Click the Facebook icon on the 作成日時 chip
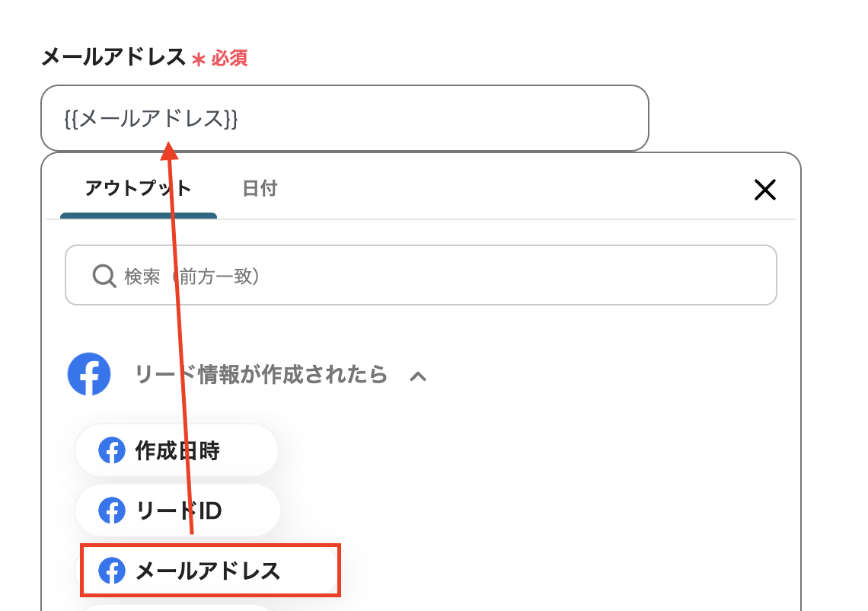The height and width of the screenshot is (611, 868). (112, 450)
